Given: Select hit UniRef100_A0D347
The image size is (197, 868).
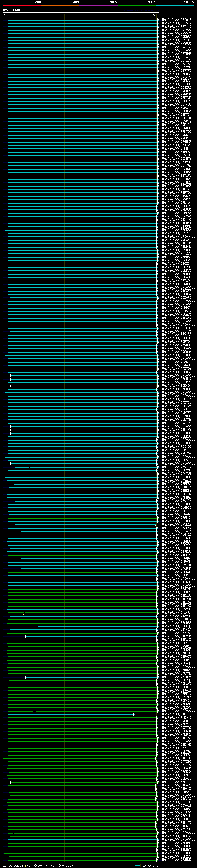Looking at the screenshot, I should click(x=176, y=718).
